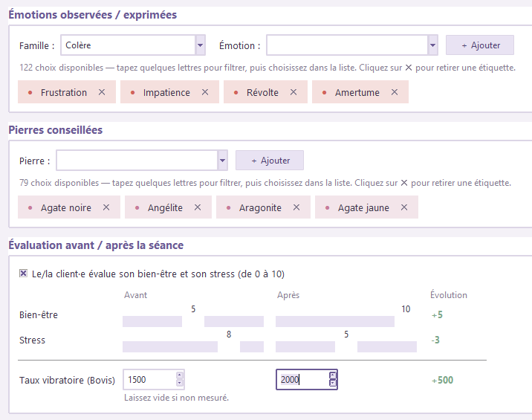
Task: Click the hint 'Laissez vide si non mesuré.'
Action: pos(176,398)
